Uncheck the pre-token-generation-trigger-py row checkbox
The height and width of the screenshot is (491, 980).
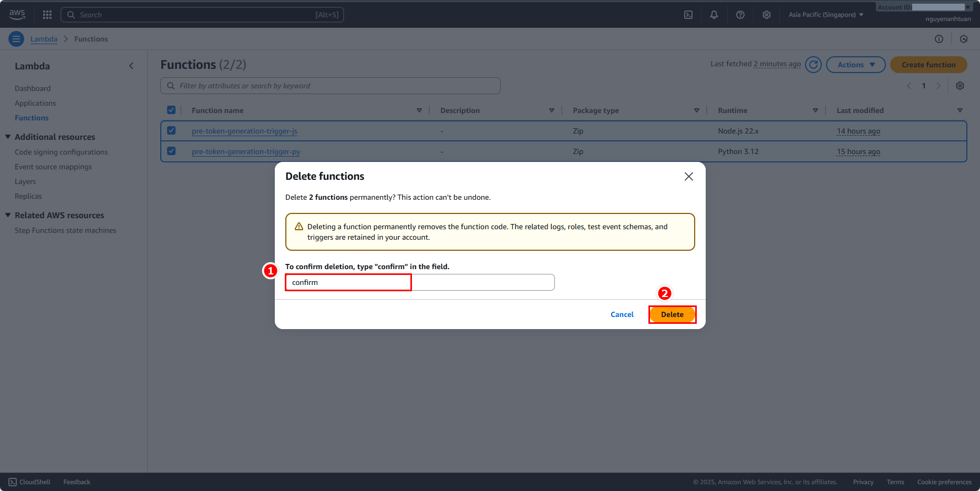pos(171,151)
